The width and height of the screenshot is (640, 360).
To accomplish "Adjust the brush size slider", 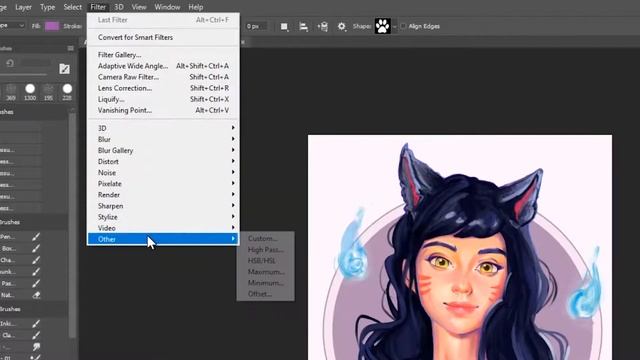I will click(23, 75).
